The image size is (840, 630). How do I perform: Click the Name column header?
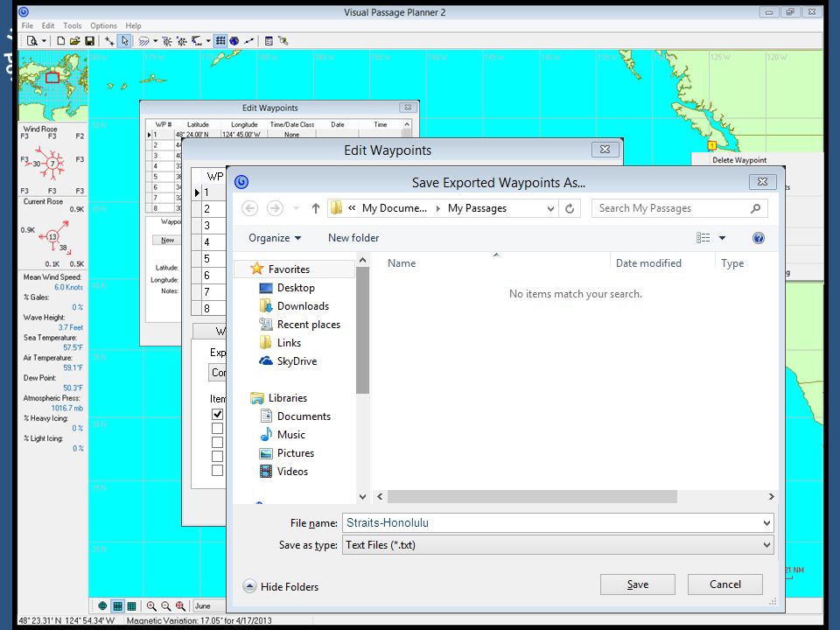click(402, 263)
